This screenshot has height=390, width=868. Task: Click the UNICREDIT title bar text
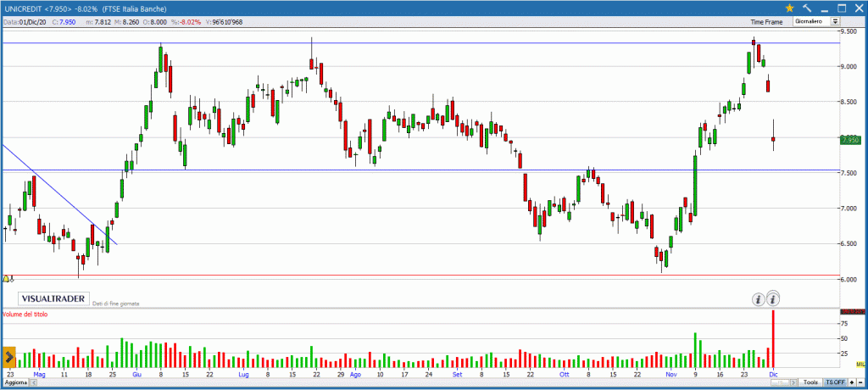coord(86,8)
